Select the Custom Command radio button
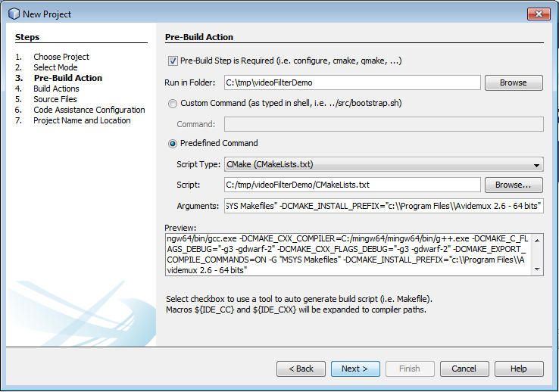Screen dimensions: 559x392 pos(173,103)
